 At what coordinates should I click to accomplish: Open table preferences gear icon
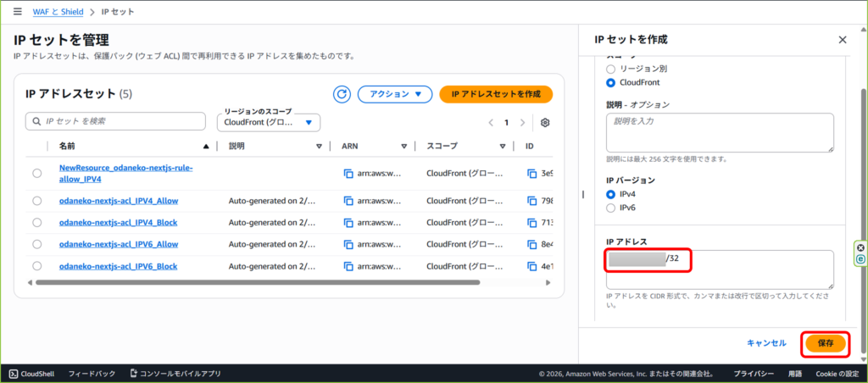(545, 123)
